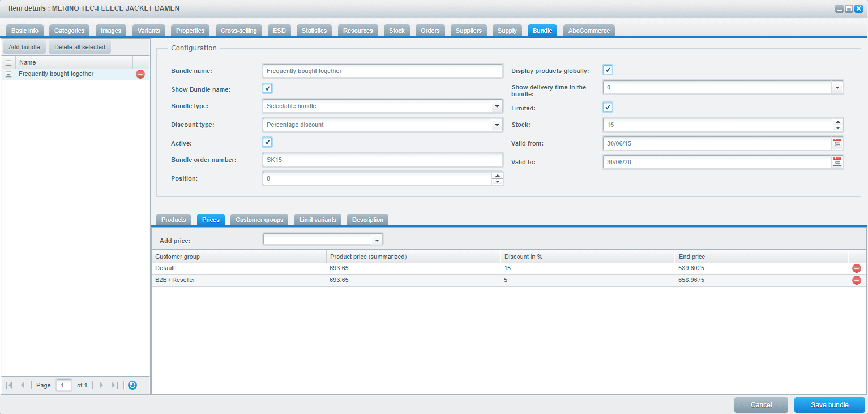Screen dimensions: 868x414
Task: Minimize the Item details window
Action: [840, 9]
